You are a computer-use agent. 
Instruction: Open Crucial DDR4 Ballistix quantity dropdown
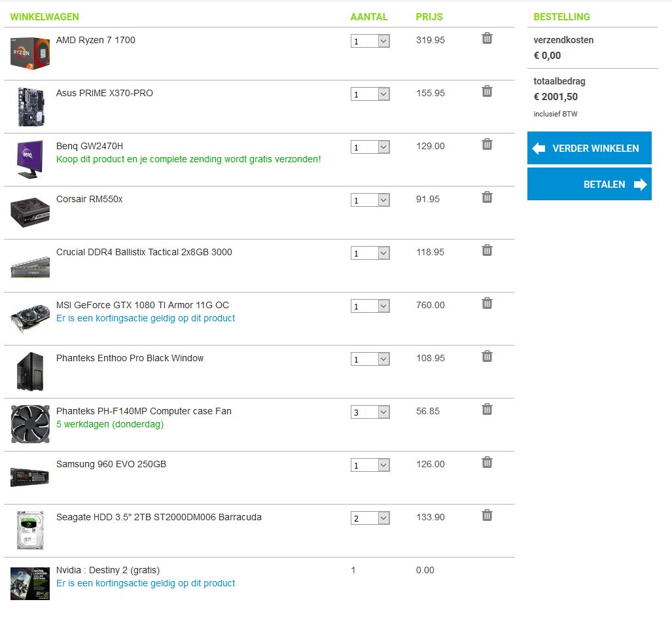point(370,253)
